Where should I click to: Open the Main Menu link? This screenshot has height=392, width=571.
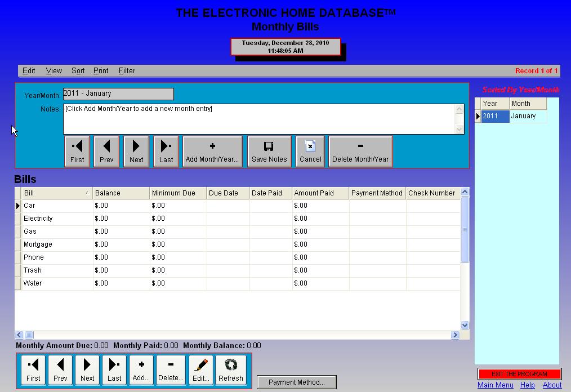495,385
